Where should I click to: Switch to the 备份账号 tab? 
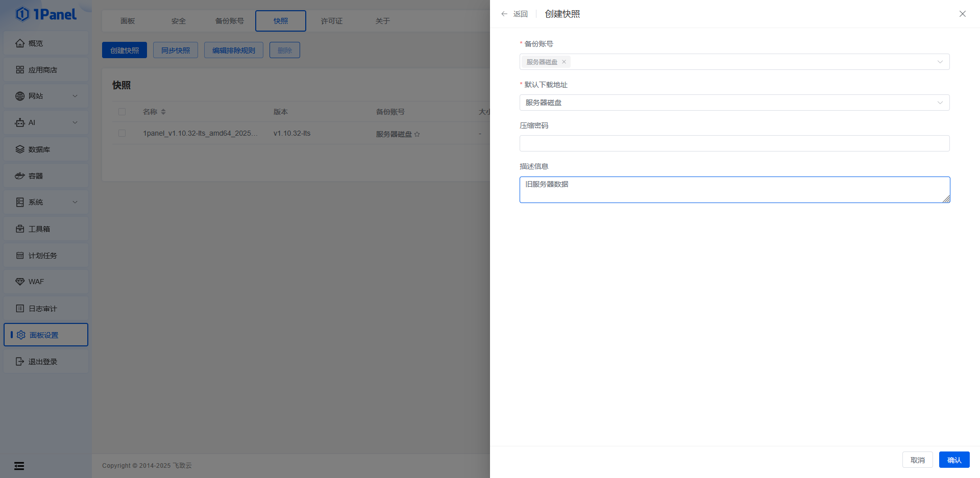click(230, 21)
